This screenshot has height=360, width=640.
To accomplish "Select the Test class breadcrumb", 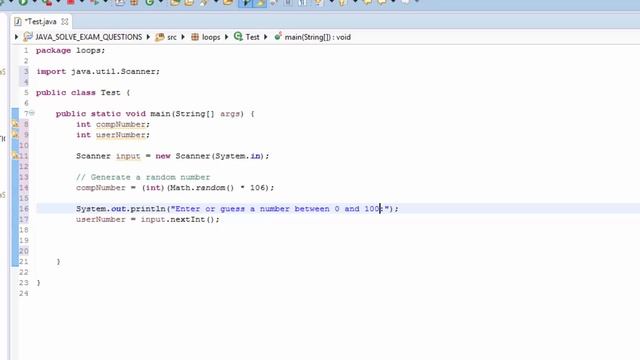I will pos(247,37).
